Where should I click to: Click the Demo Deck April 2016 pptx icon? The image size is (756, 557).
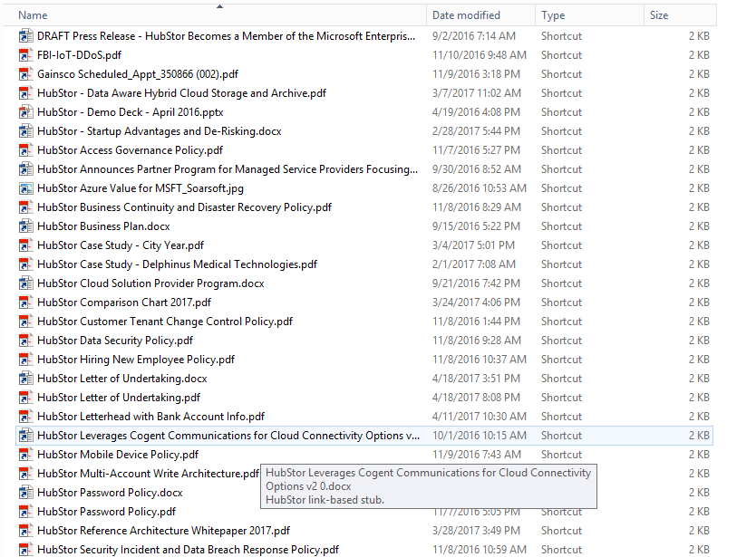click(x=25, y=112)
